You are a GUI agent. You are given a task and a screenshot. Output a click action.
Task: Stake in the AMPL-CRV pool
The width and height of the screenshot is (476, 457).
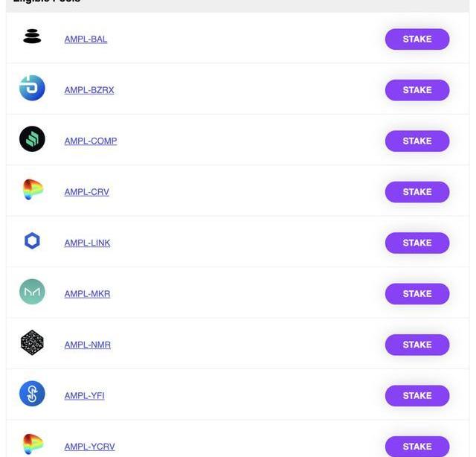click(x=417, y=192)
